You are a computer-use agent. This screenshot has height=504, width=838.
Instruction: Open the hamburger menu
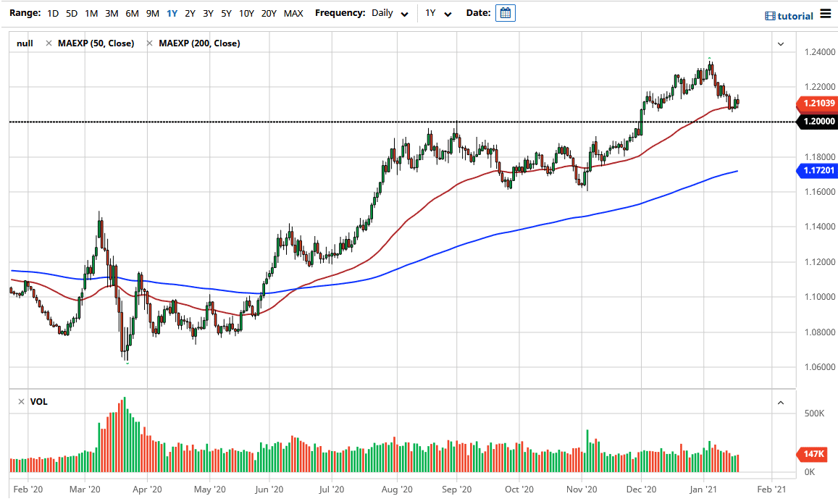click(x=826, y=12)
